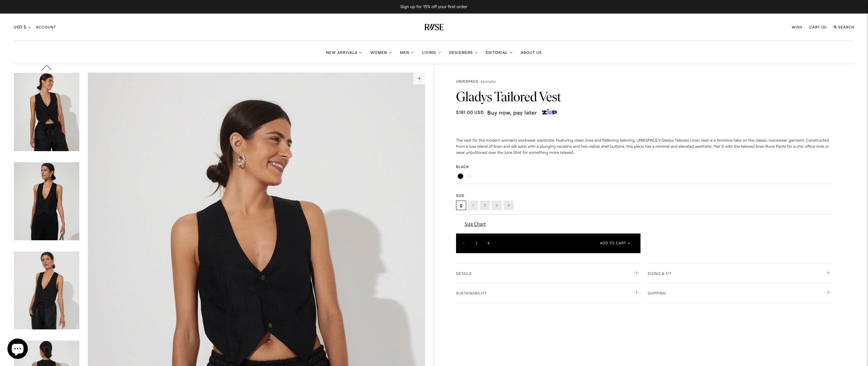Choose size 4 option
This screenshot has height=366, width=868.
coord(508,205)
